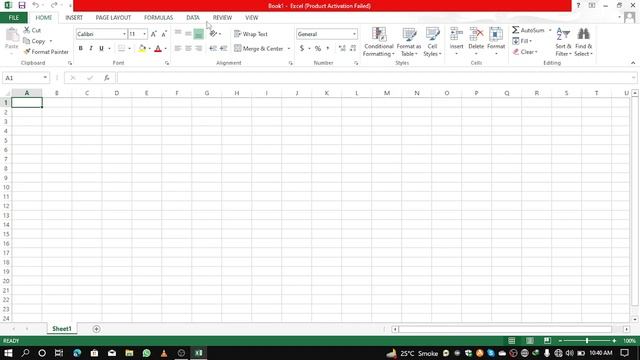Toggle Align Left horizontal alignment
Image resolution: width=640 pixels, height=360 pixels.
[178, 48]
